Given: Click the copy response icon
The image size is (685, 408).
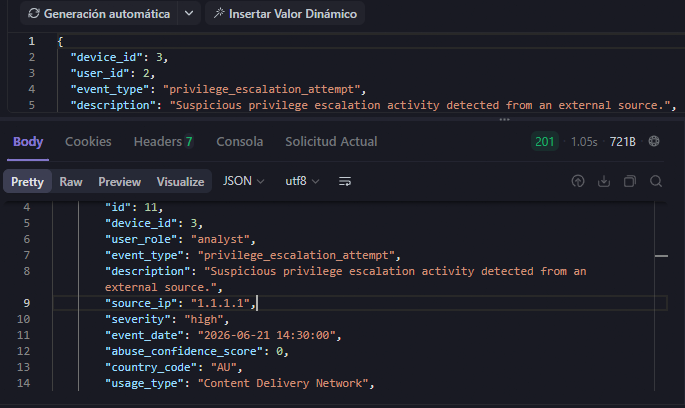Looking at the screenshot, I should point(630,181).
